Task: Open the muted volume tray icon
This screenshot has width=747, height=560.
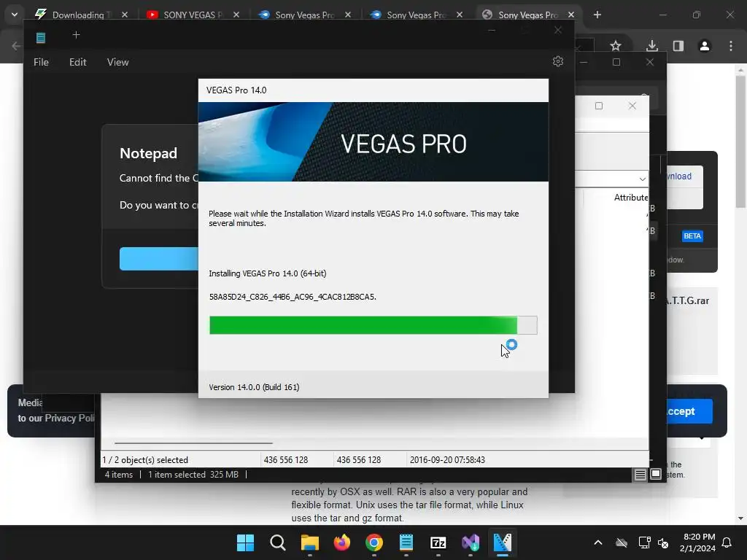Action: (x=663, y=542)
